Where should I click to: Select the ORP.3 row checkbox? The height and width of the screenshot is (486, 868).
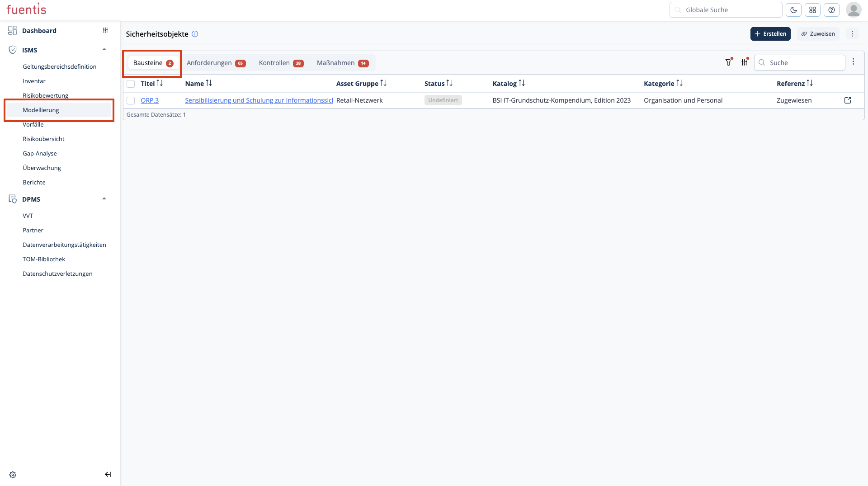click(131, 100)
